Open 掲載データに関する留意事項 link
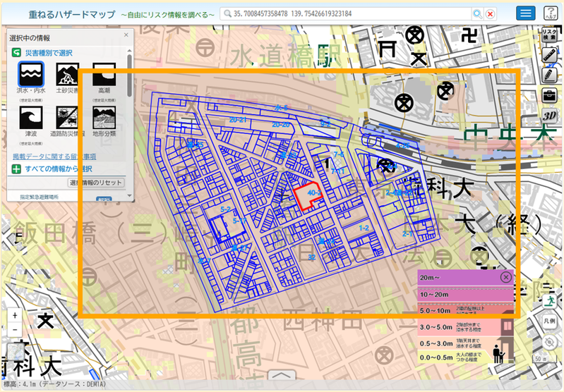This screenshot has width=564, height=392. tap(54, 157)
